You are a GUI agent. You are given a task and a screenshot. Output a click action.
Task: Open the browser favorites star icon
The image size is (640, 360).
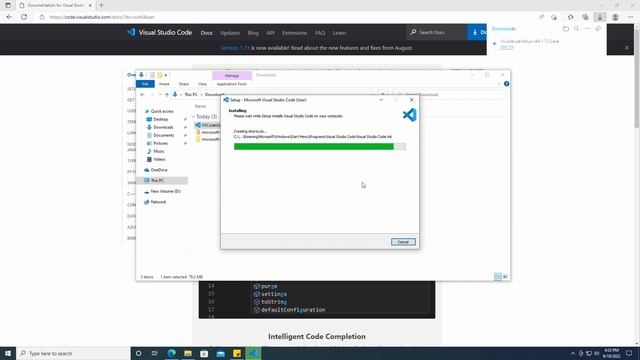(570, 17)
